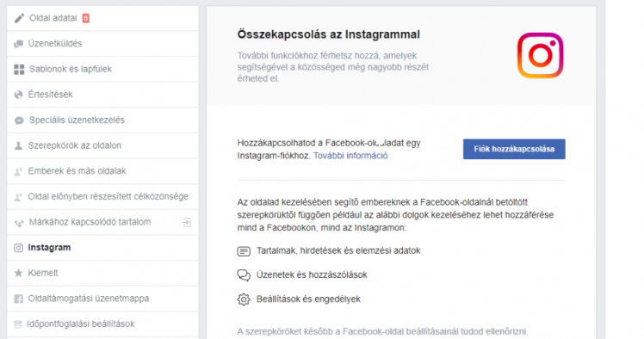Viewport: 644px width, 339px height.
Task: Click the description starting További funkciókhoz férhetsz hozzá
Action: pos(332,67)
